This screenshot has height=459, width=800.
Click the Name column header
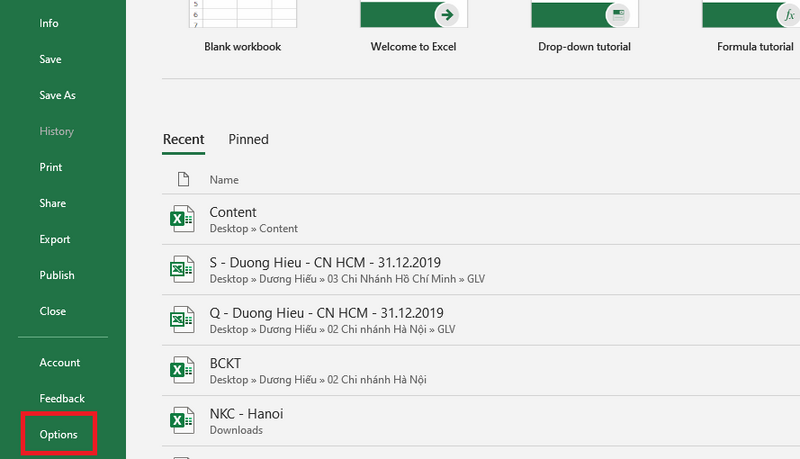click(224, 180)
